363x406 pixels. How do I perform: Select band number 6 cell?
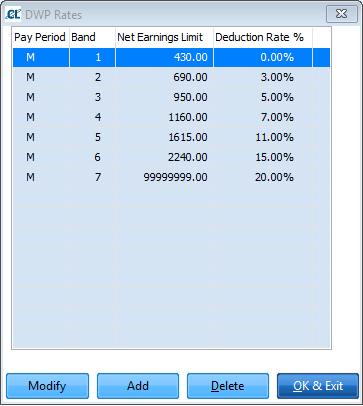point(92,157)
